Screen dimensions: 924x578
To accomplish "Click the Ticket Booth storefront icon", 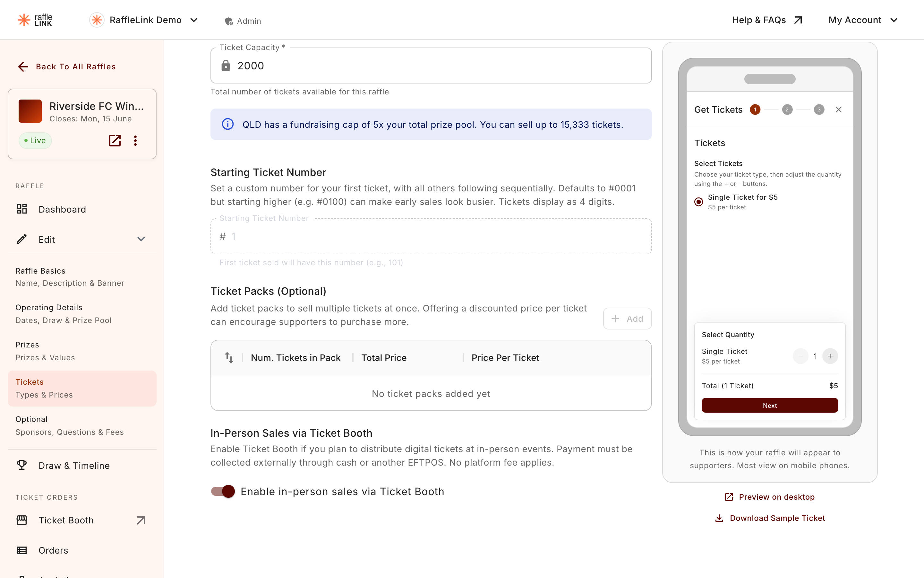I will pyautogui.click(x=22, y=520).
